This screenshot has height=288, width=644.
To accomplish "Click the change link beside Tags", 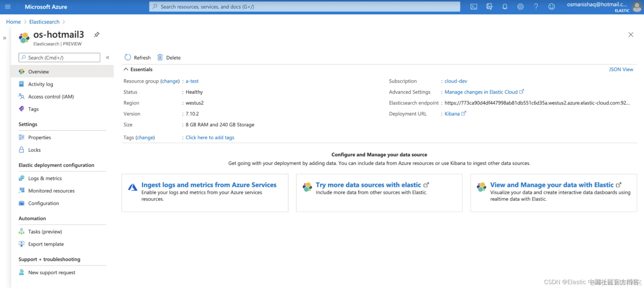I will pyautogui.click(x=145, y=138).
